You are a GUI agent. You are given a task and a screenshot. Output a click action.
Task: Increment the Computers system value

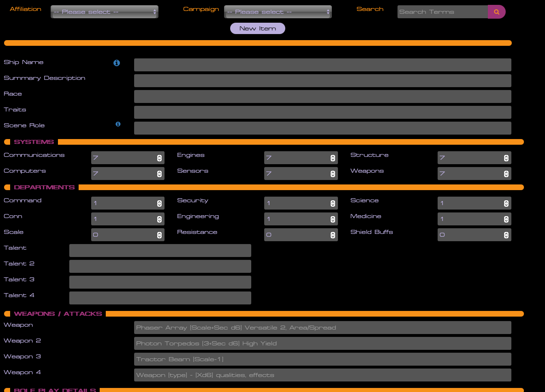pos(160,171)
